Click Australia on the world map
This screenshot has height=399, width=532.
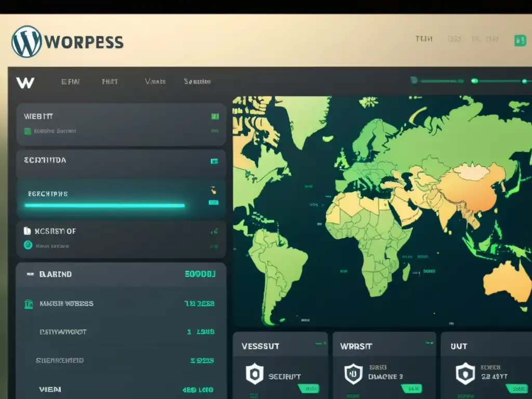click(x=508, y=283)
